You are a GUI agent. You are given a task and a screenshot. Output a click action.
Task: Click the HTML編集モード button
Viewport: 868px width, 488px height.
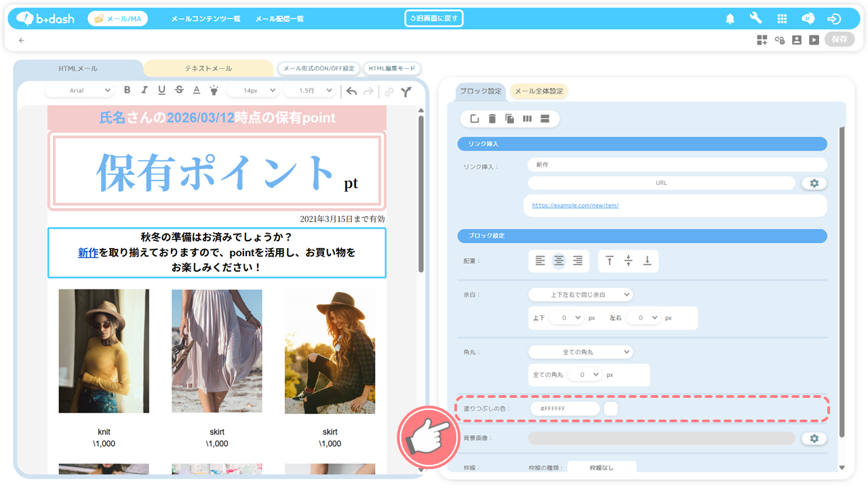(x=392, y=68)
